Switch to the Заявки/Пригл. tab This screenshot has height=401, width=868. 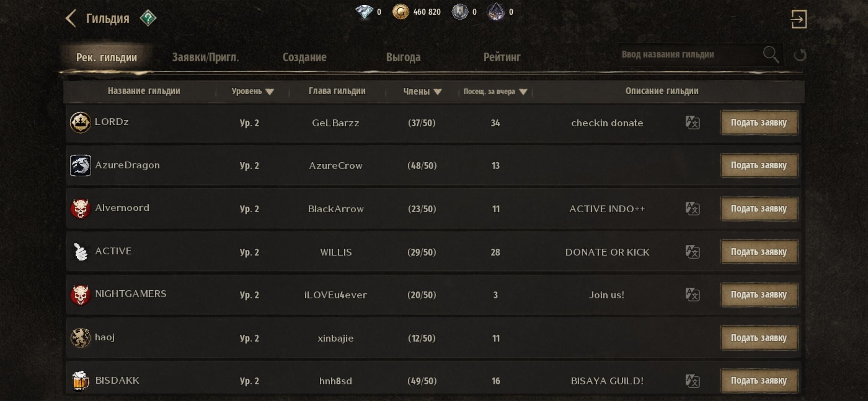click(205, 57)
